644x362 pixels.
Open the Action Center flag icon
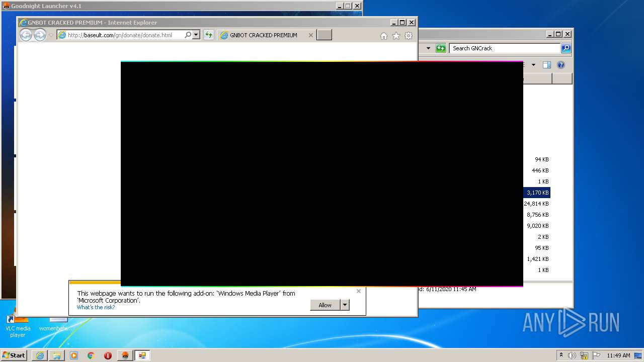tap(596, 355)
